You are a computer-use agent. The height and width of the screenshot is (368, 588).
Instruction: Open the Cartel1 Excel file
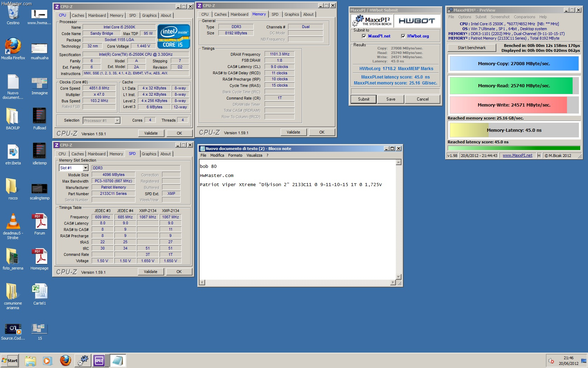[x=40, y=294]
